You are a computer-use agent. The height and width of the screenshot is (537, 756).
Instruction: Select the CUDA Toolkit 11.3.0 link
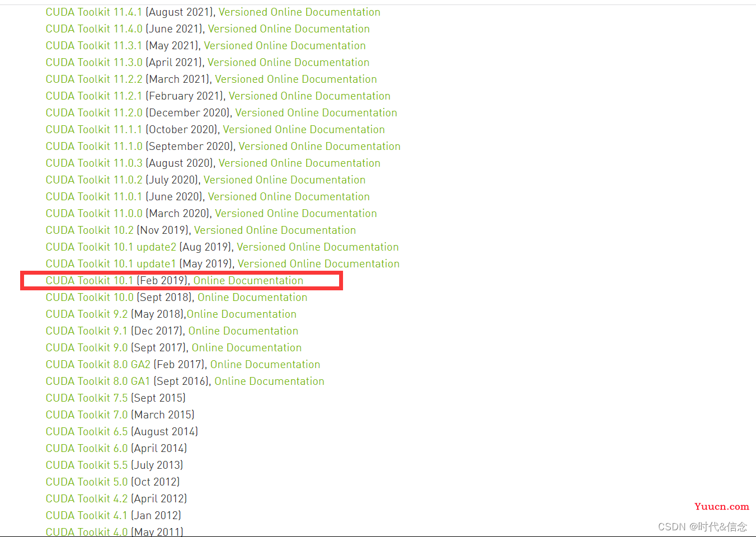coord(94,62)
